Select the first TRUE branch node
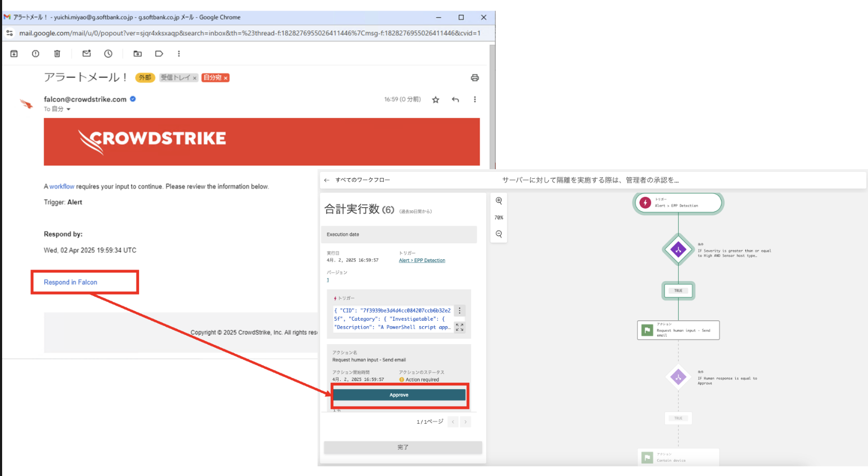Viewport: 868px width, 476px height. coord(678,291)
